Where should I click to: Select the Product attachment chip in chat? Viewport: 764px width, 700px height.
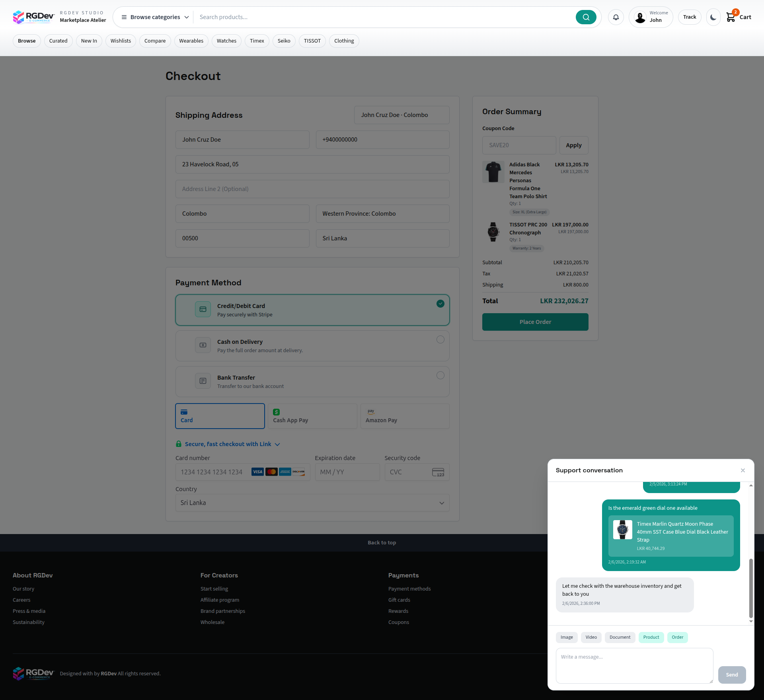(x=651, y=637)
